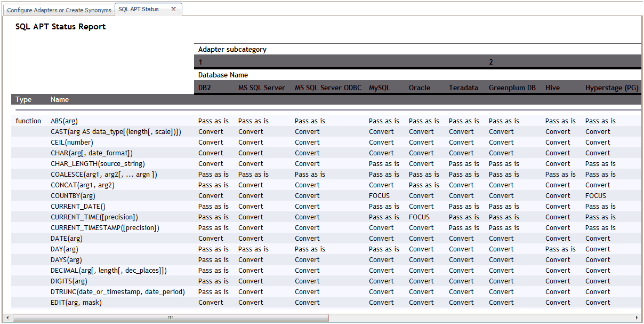Select the DAY(arg) row name
This screenshot has height=324, width=644.
click(65, 249)
